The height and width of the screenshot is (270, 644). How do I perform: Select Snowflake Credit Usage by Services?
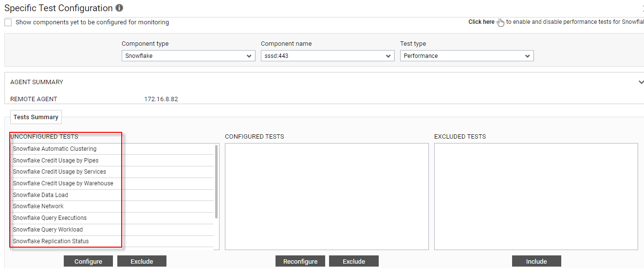112,172
